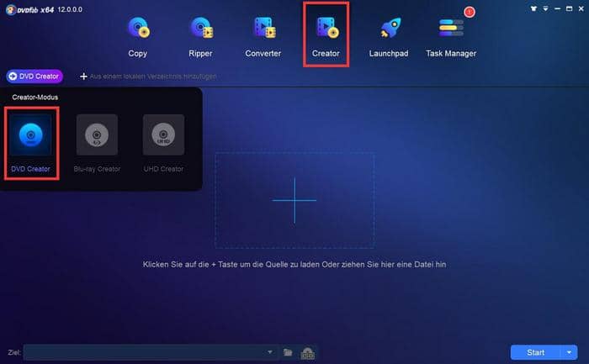The height and width of the screenshot is (364, 589).
Task: Choose Blu-ray Creator mode
Action: pyautogui.click(x=97, y=143)
